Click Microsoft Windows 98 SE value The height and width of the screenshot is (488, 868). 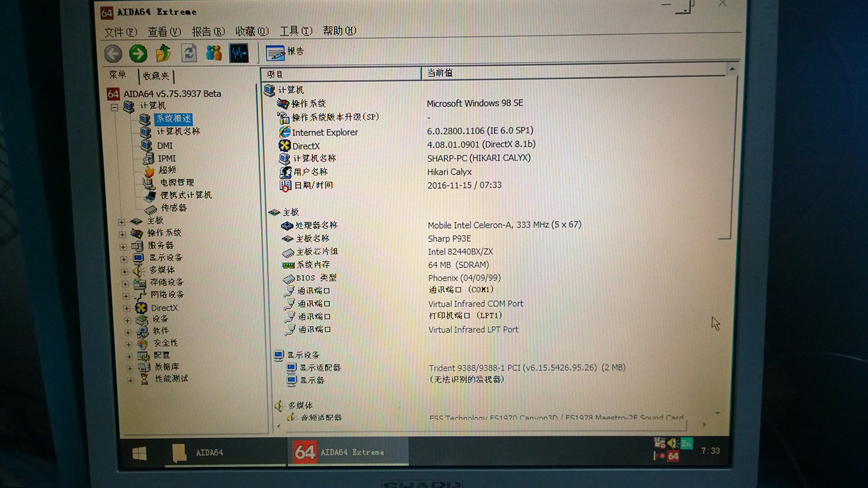(475, 103)
